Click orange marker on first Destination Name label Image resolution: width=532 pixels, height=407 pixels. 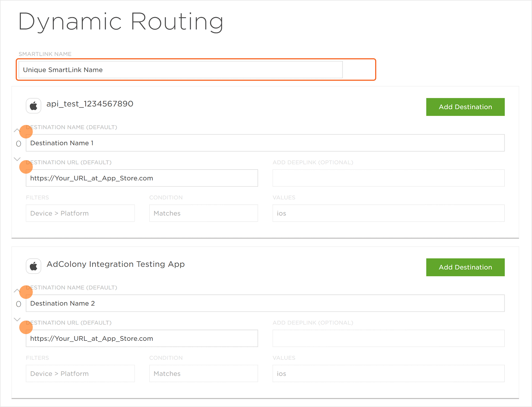[x=26, y=132]
